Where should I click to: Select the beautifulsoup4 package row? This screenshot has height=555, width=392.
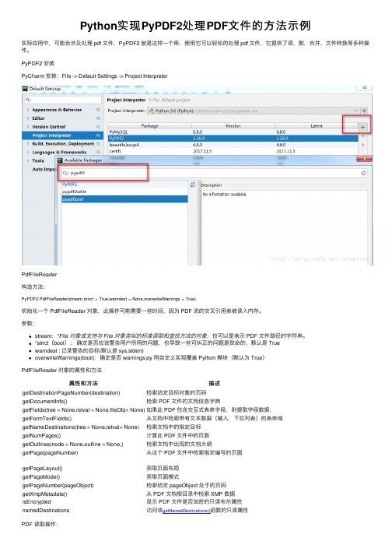pyautogui.click(x=233, y=145)
